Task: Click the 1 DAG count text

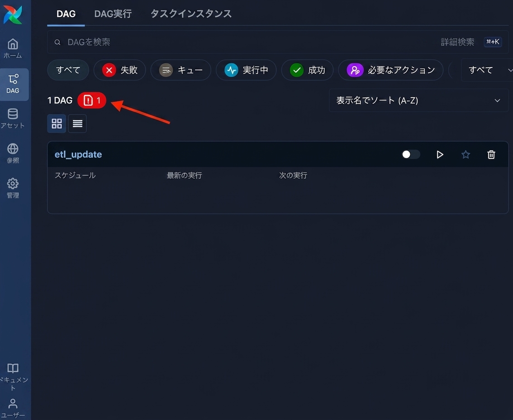Action: [x=60, y=100]
